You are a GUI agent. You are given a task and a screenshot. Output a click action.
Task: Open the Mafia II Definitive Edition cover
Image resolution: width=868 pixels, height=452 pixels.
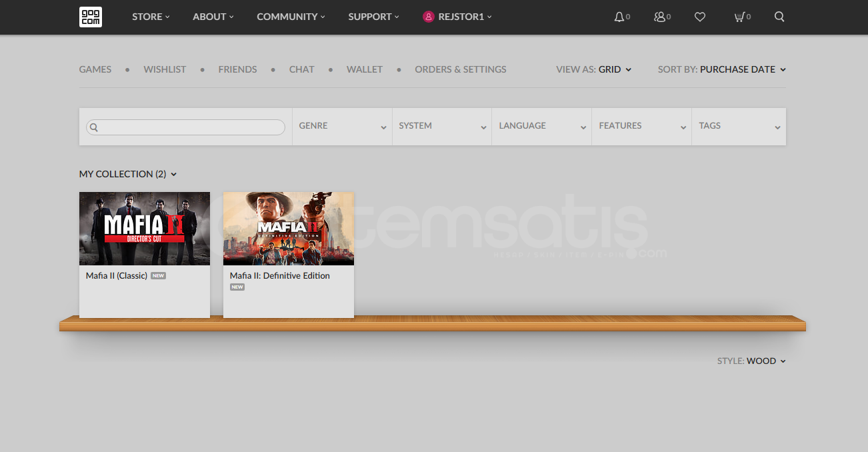(x=289, y=229)
